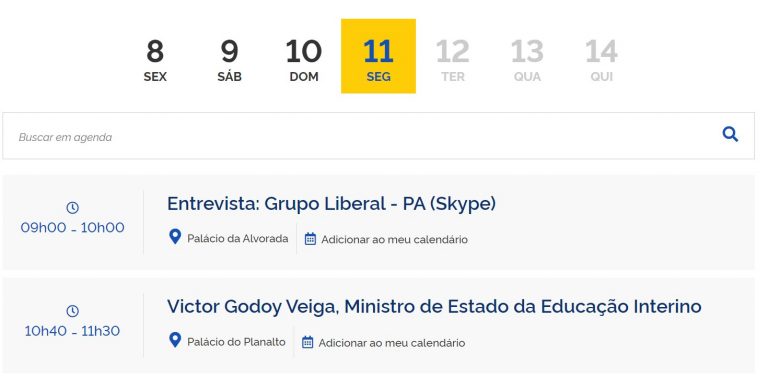This screenshot has height=378, width=768.
Task: Click calendar icon in Victor Godoy event
Action: pyautogui.click(x=307, y=342)
